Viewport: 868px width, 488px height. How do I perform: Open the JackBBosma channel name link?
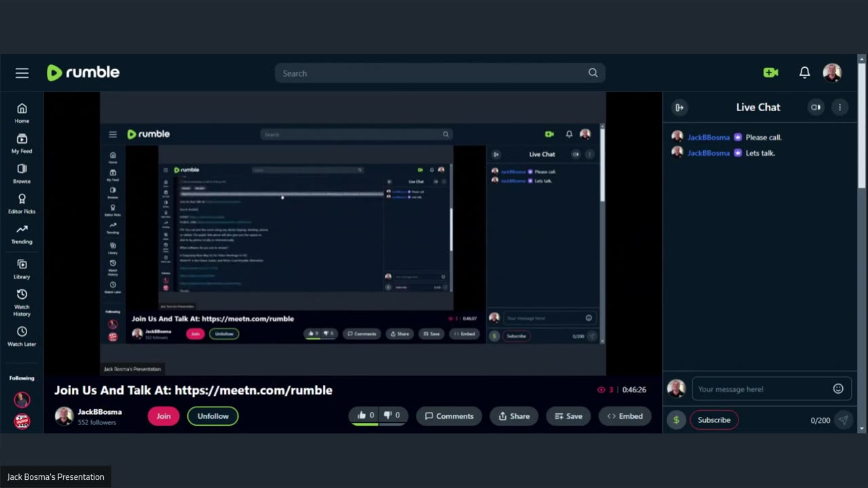(x=100, y=411)
